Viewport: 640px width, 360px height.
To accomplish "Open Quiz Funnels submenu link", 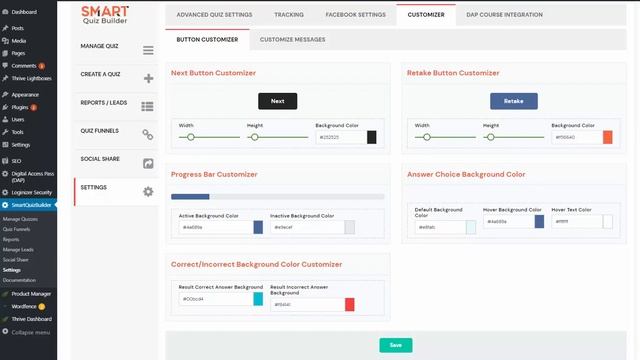I will [17, 229].
